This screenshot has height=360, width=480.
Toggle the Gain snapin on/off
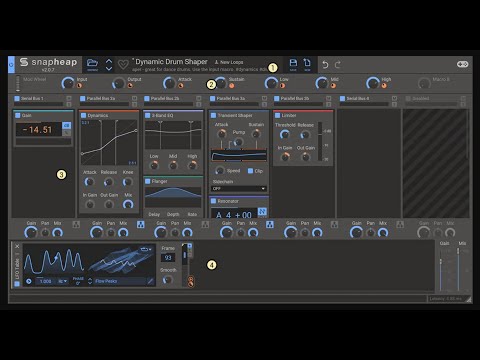pyautogui.click(x=18, y=115)
